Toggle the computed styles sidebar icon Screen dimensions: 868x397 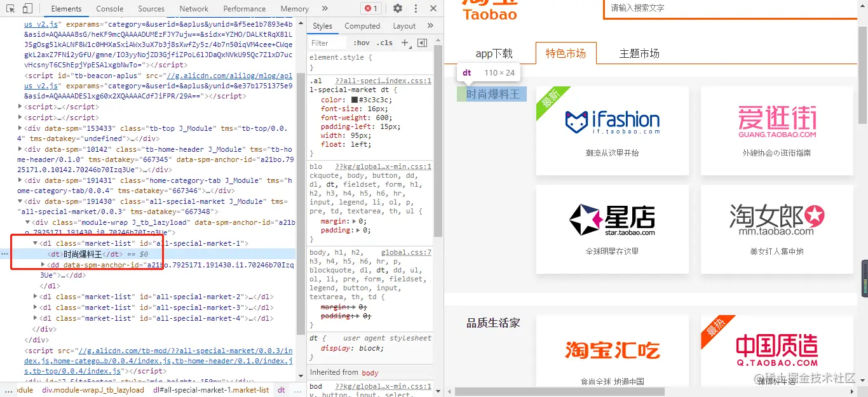point(422,43)
